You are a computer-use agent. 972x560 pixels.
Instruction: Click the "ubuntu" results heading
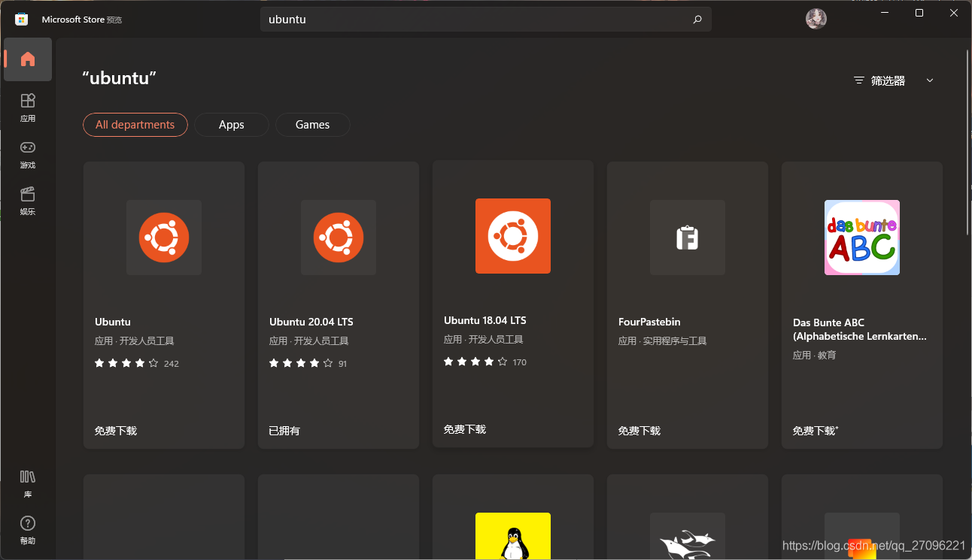119,78
